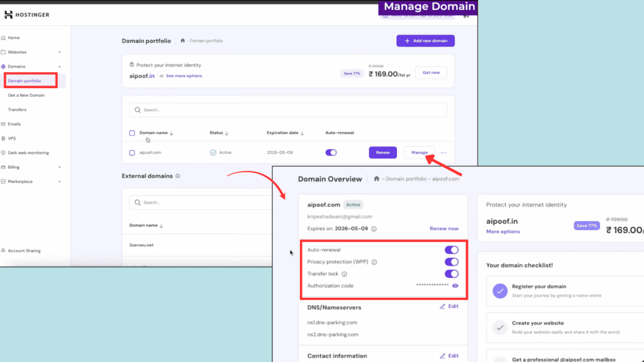Image resolution: width=644 pixels, height=362 pixels.
Task: Open the Hostinger logo at top left
Action: (x=26, y=14)
